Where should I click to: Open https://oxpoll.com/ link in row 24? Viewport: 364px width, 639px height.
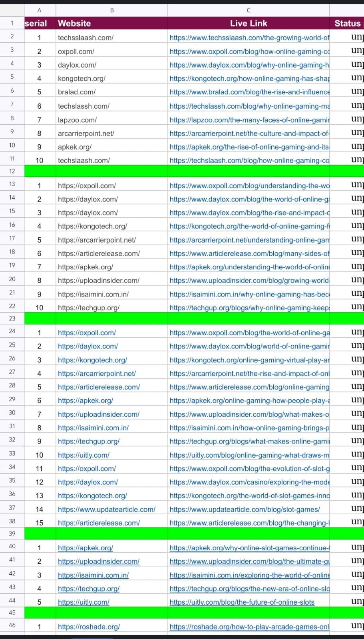click(87, 332)
